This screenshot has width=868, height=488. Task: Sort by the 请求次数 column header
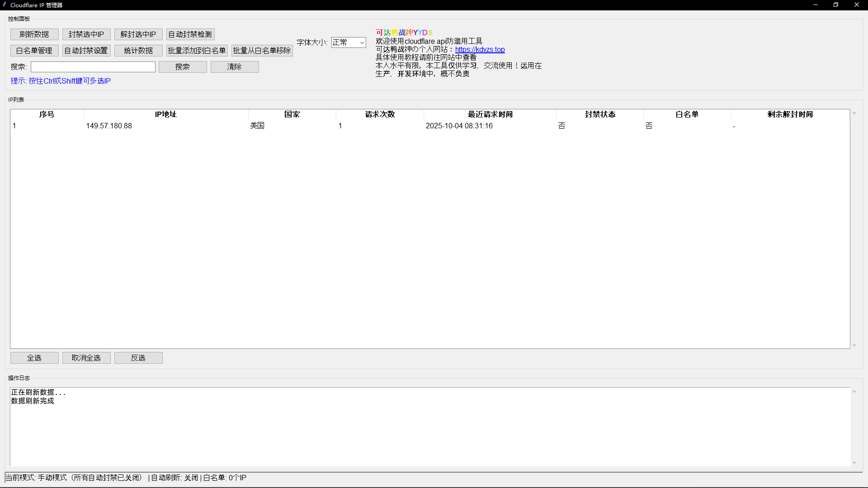[380, 114]
